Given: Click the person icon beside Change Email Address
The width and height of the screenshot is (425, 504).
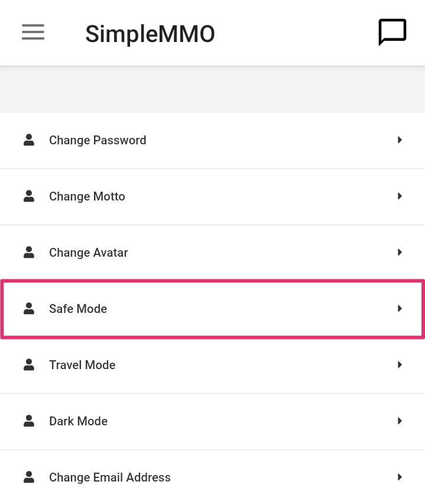Looking at the screenshot, I should 29,477.
